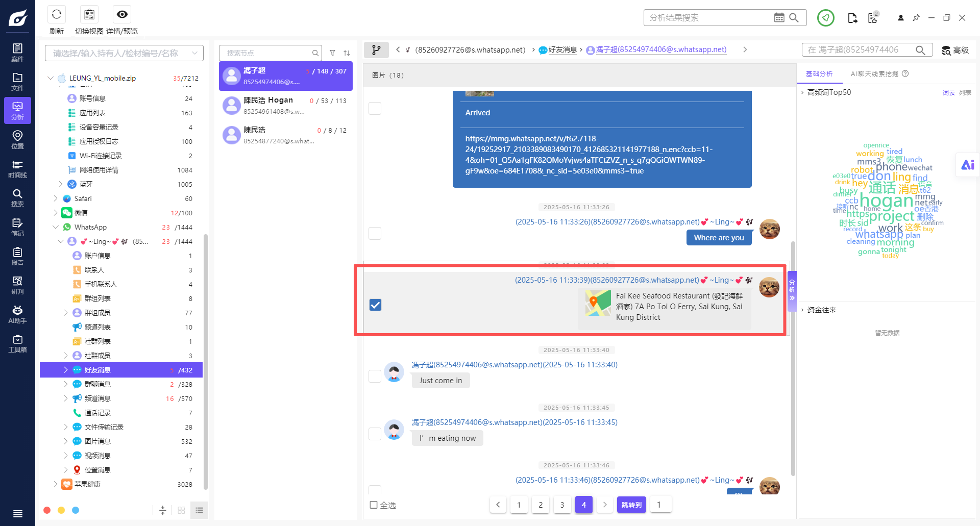Click the floating Ai assistant button
This screenshot has width=980, height=526.
967,165
